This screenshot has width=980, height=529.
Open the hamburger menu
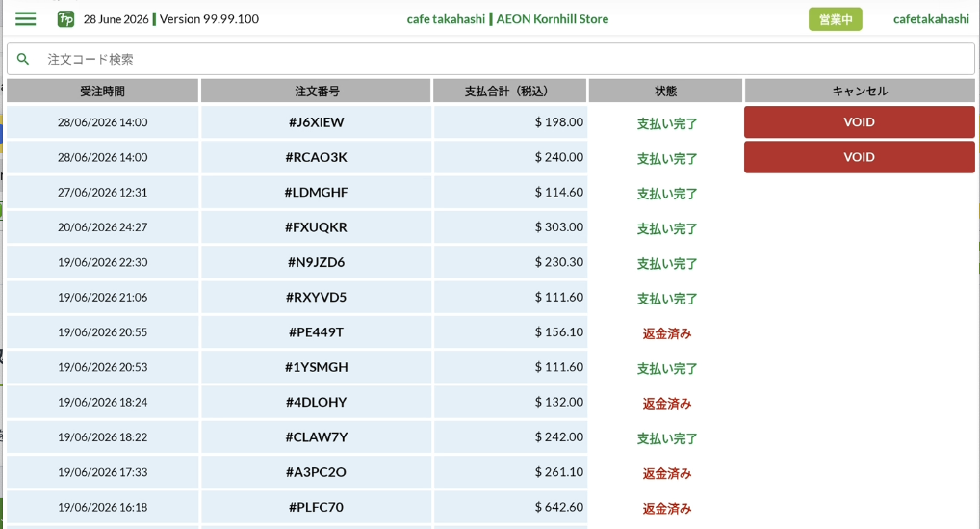26,18
